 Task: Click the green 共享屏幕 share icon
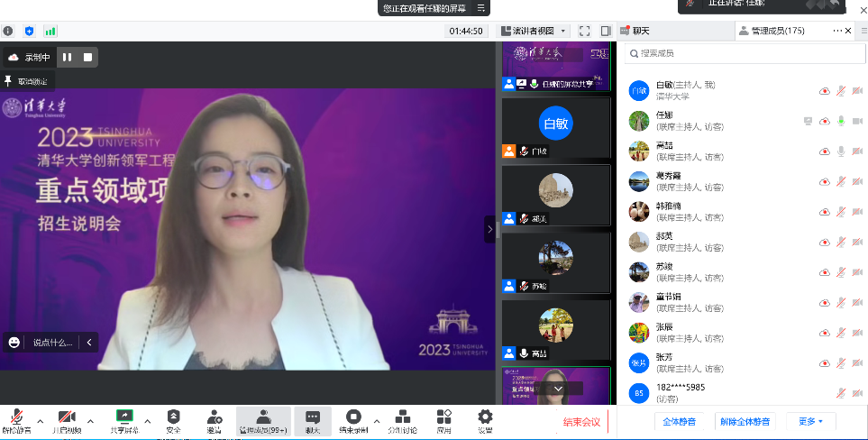click(x=124, y=417)
